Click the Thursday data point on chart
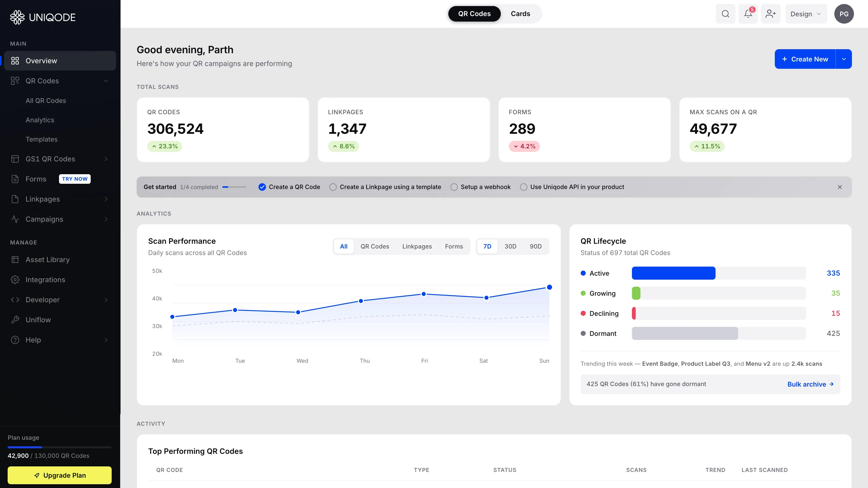The width and height of the screenshot is (868, 488). point(361,301)
